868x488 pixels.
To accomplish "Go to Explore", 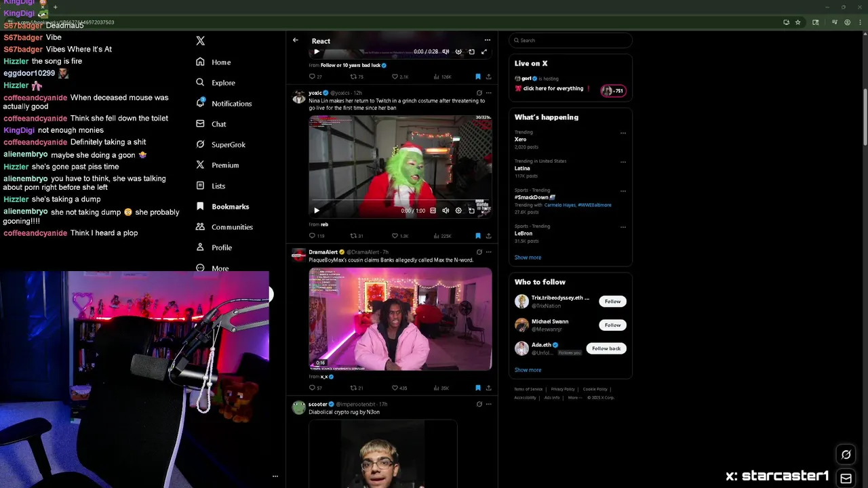I will point(216,83).
